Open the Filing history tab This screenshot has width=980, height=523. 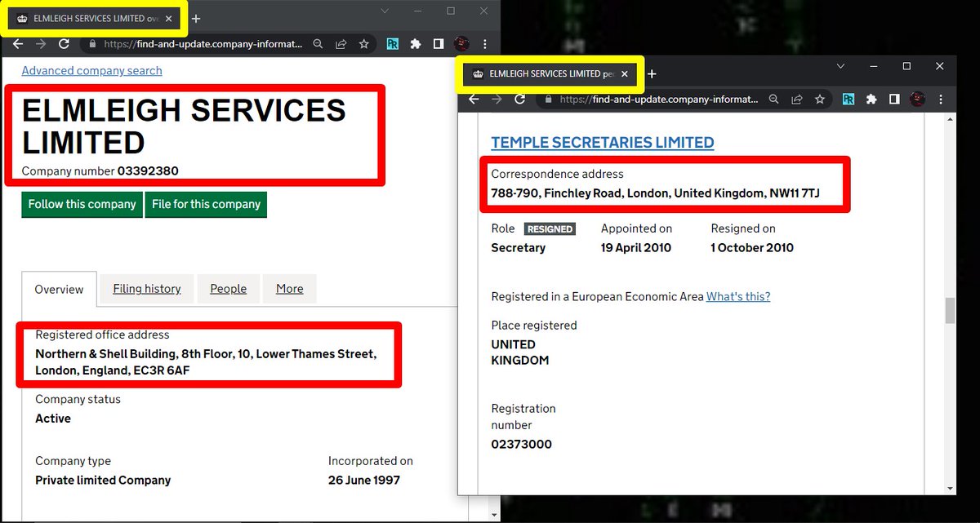[x=147, y=289]
